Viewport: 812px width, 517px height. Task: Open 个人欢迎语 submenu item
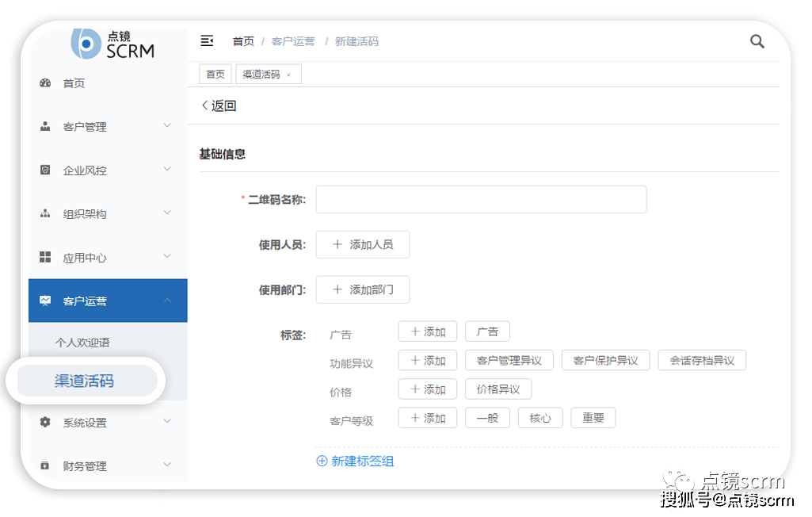click(x=82, y=343)
